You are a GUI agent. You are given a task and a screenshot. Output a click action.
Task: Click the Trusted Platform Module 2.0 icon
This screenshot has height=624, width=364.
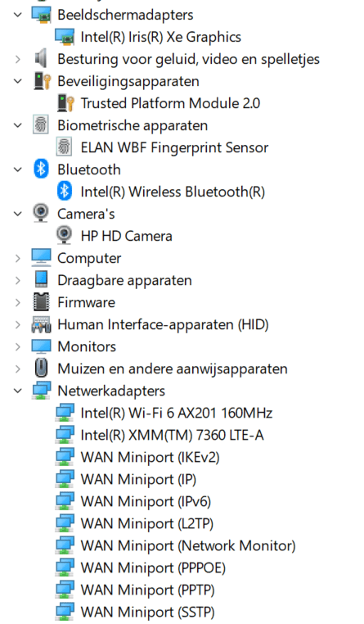65,103
